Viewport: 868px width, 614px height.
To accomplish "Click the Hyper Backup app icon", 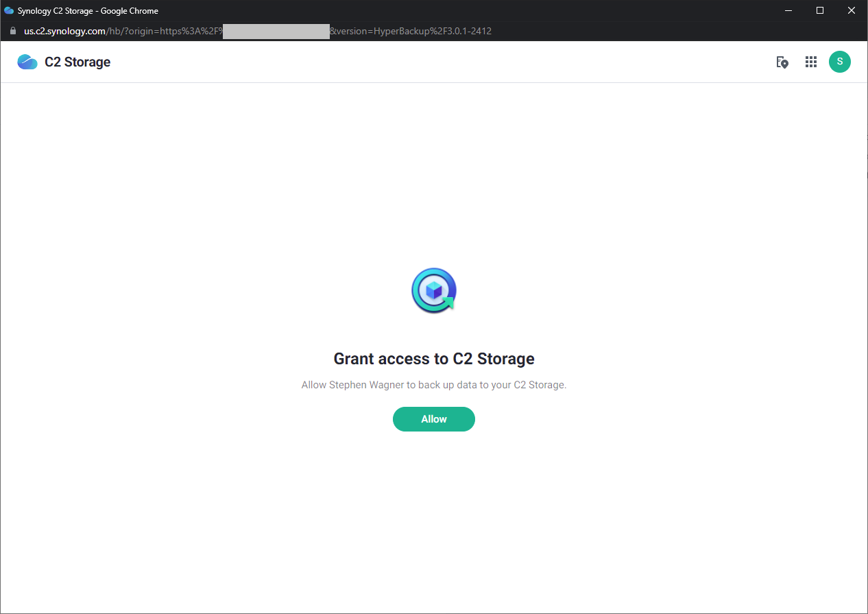I will click(434, 290).
